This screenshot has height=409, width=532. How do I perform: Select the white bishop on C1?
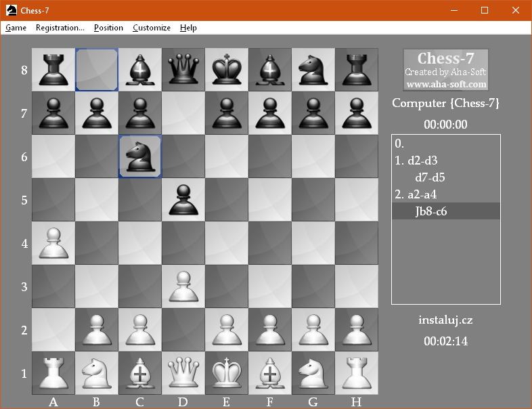tap(140, 373)
